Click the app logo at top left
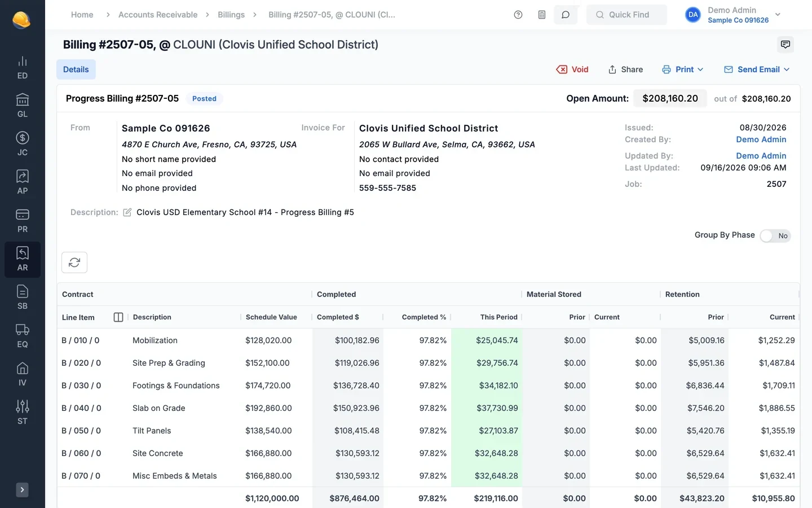 click(x=21, y=20)
